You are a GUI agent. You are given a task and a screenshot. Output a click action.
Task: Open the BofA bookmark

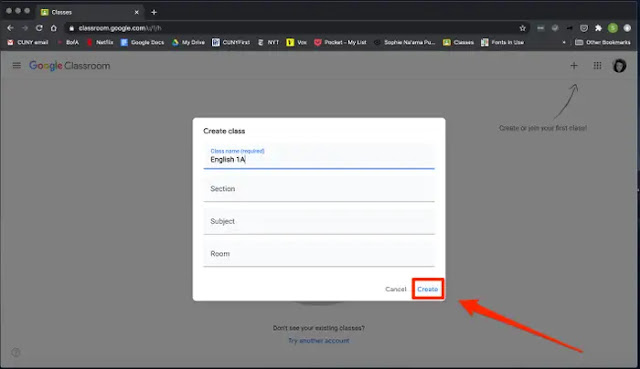pos(68,42)
